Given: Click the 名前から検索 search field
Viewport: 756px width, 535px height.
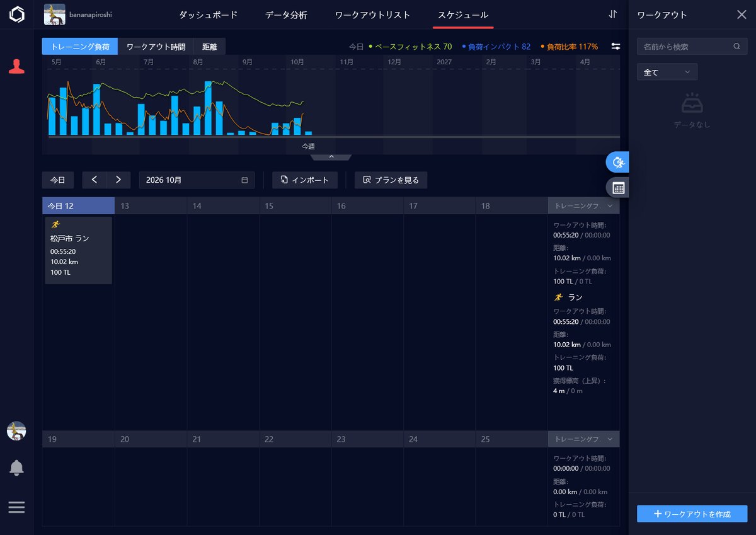Looking at the screenshot, I should tap(692, 47).
